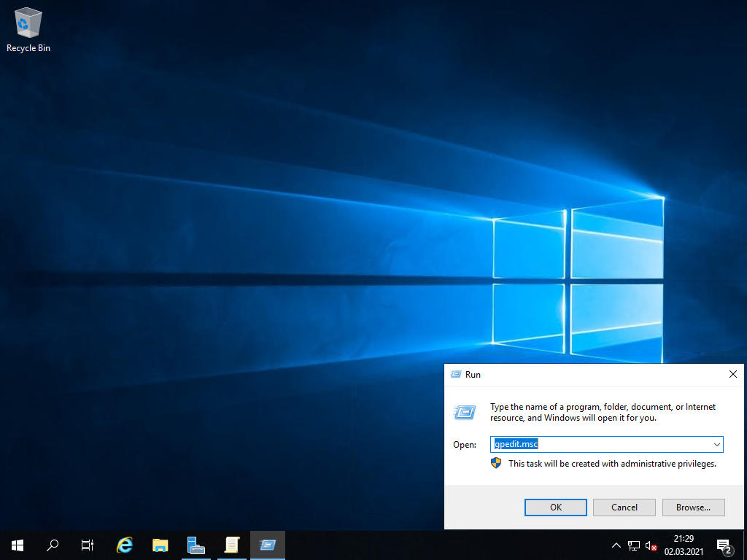Close the Run dialog window
The image size is (747, 560).
pos(732,374)
